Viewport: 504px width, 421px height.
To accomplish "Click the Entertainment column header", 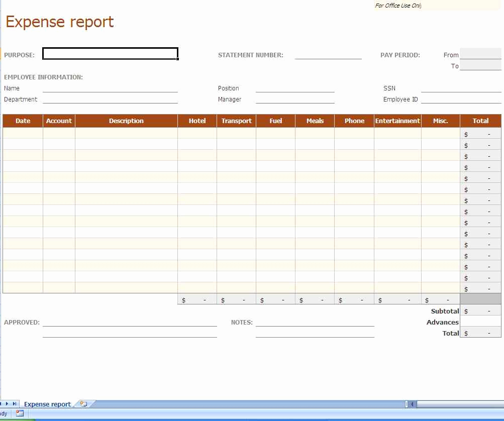I will (x=397, y=121).
